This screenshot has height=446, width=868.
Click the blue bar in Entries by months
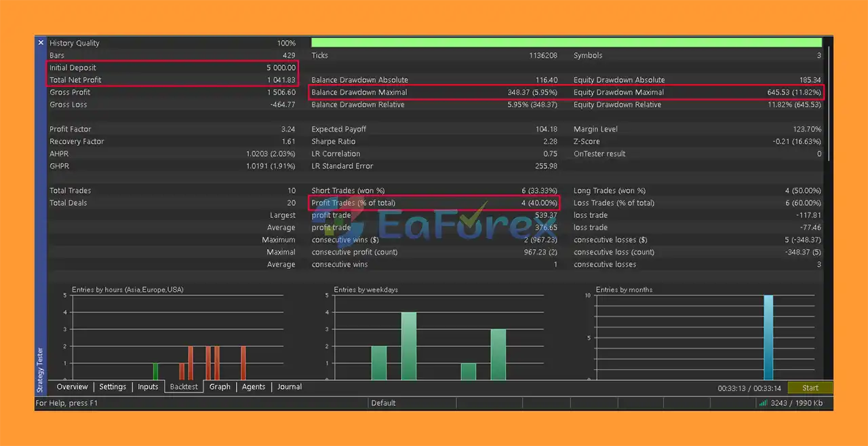768,337
